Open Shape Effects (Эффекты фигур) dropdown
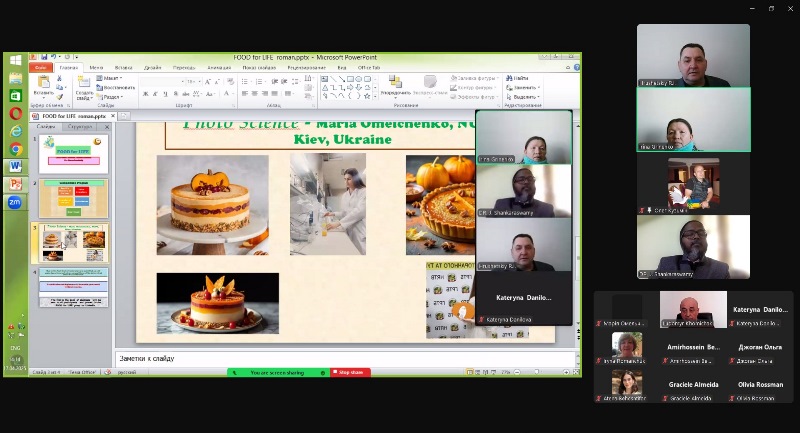The width and height of the screenshot is (800, 433). pos(474,97)
